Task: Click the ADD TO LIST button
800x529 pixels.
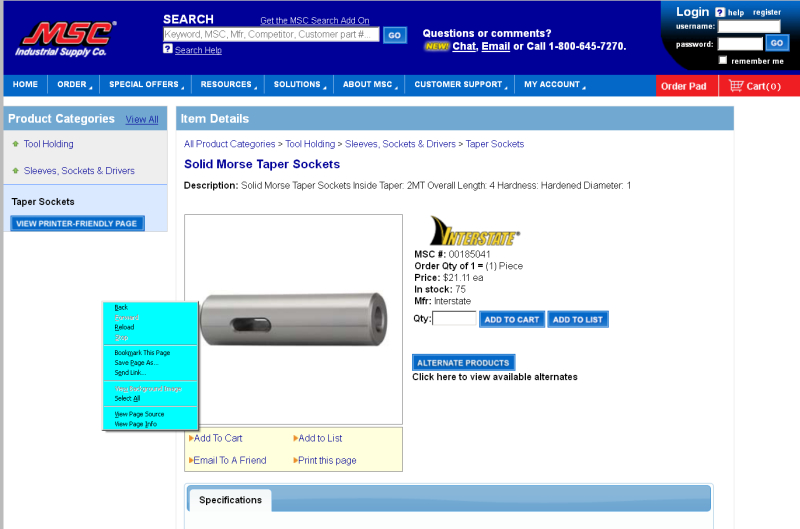Action: click(x=578, y=319)
